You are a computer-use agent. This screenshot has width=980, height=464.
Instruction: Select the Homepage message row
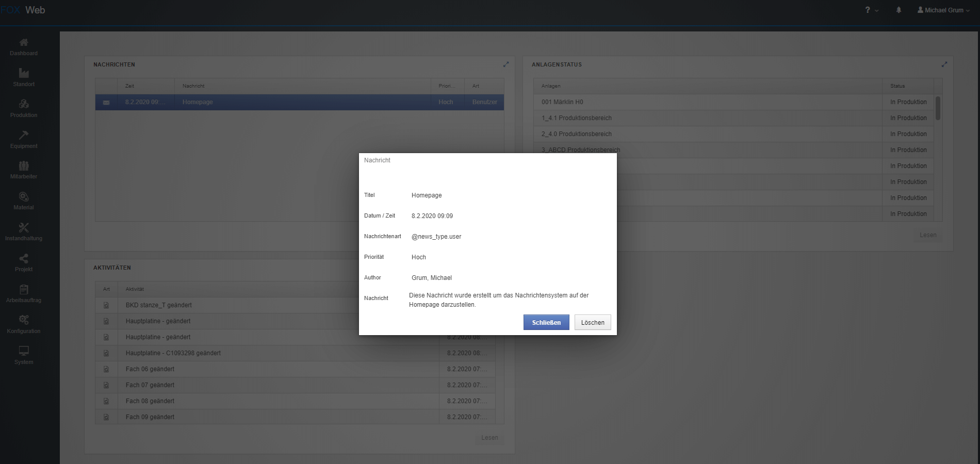299,102
